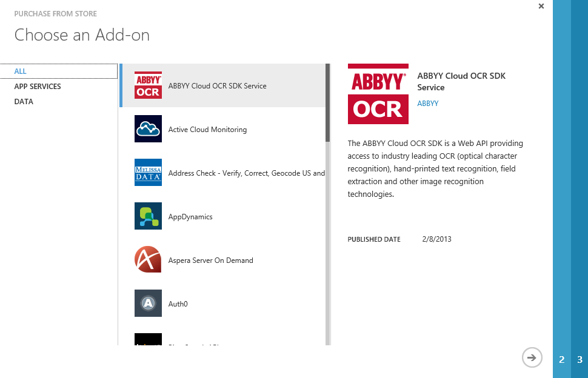Choose ABBYY Cloud OCR SDK Service row
Screen dimensions: 588x378
pos(222,85)
